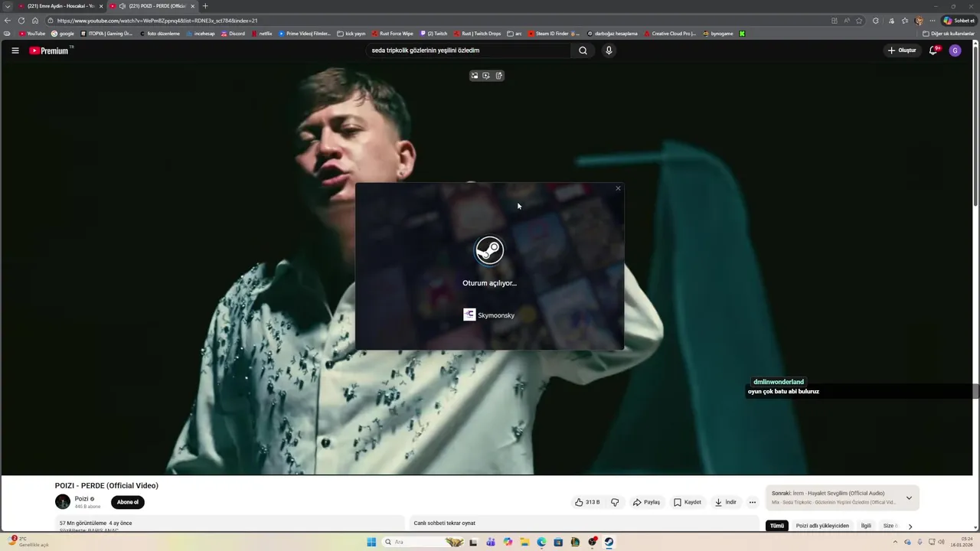
Task: Open Diğer sık kullanılanlar folder
Action: click(949, 34)
